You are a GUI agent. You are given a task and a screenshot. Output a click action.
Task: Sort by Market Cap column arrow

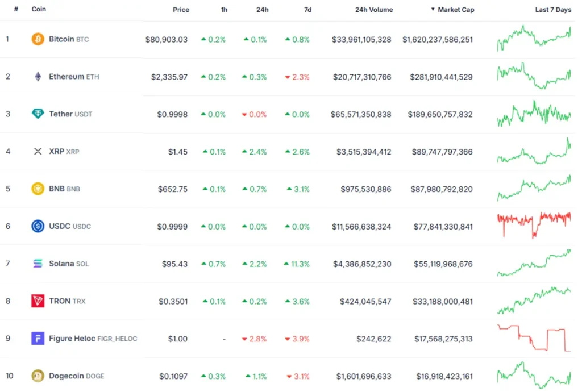pos(433,9)
